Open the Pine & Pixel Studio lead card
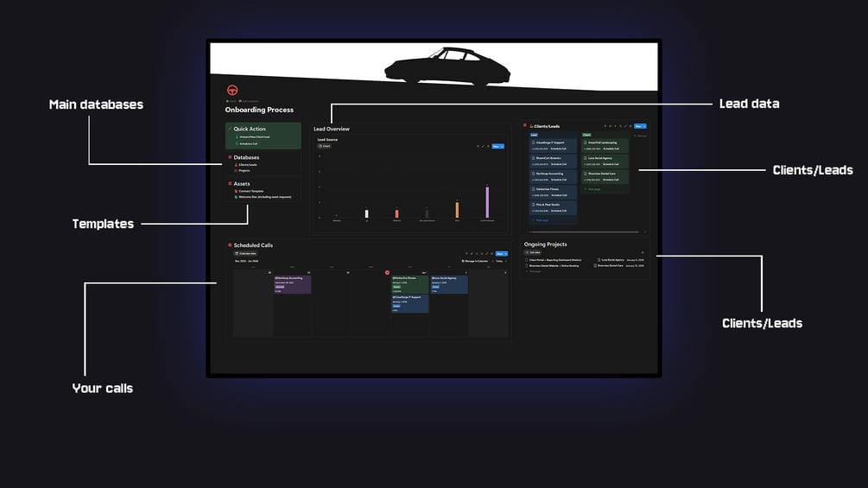This screenshot has width=868, height=488. tap(553, 207)
